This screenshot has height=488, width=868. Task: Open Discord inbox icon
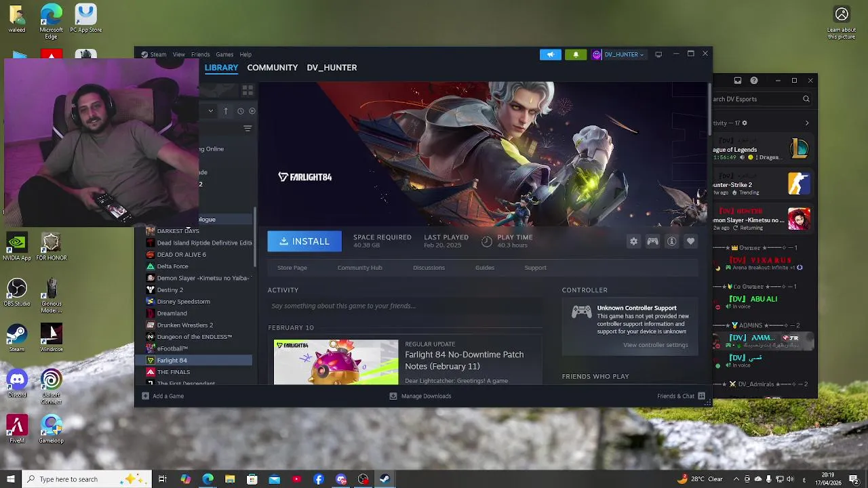738,81
